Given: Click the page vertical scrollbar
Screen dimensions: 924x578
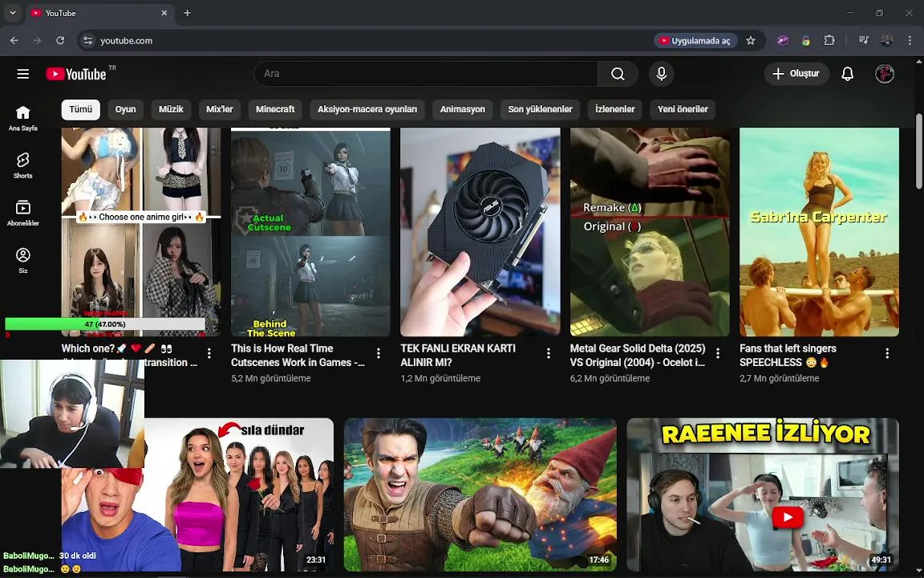Looking at the screenshot, I should tap(919, 152).
